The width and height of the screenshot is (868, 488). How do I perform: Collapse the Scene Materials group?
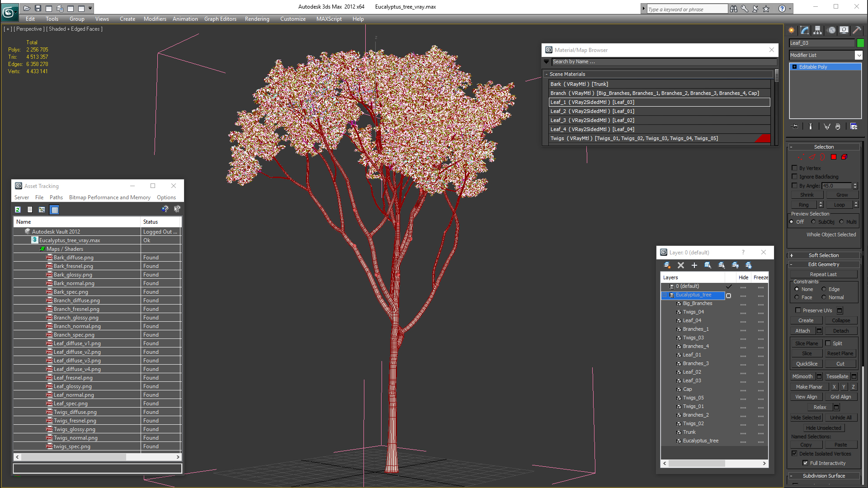[x=547, y=74]
